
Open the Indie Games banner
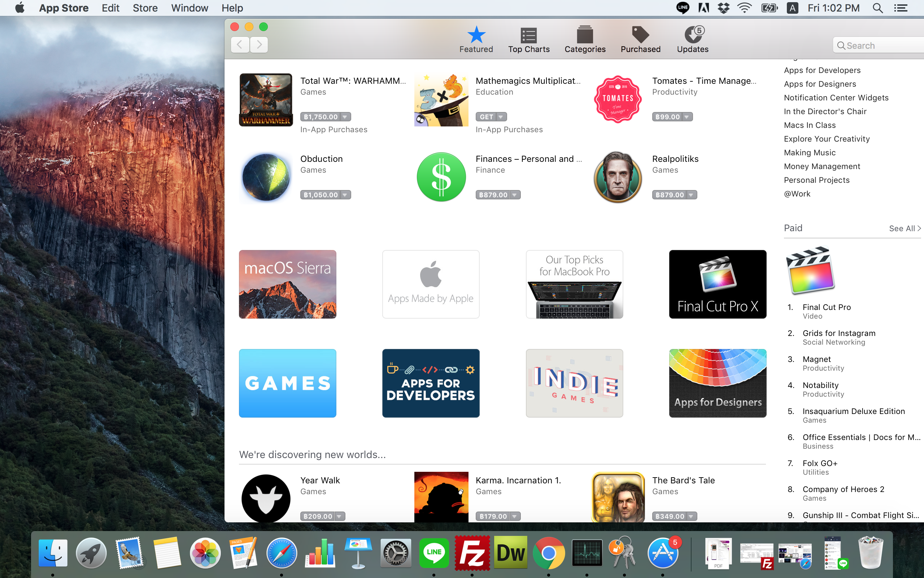(x=574, y=383)
